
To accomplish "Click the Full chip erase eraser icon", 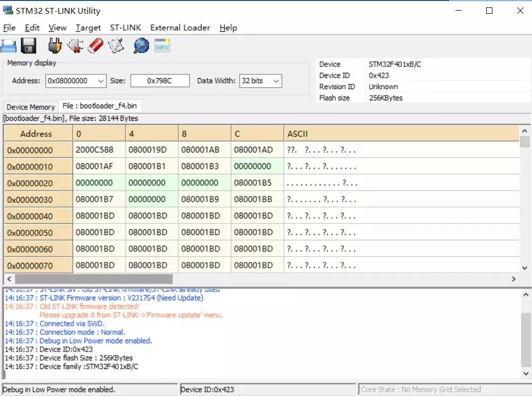I will [x=95, y=46].
